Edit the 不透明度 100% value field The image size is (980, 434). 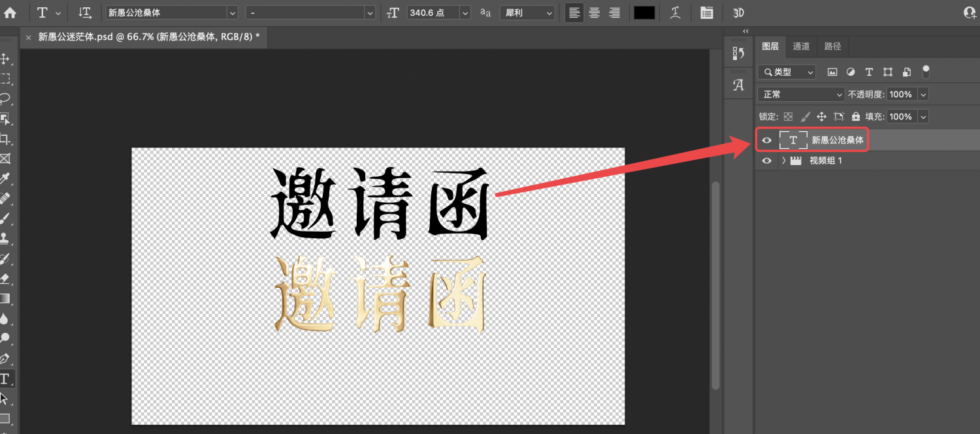tap(902, 95)
